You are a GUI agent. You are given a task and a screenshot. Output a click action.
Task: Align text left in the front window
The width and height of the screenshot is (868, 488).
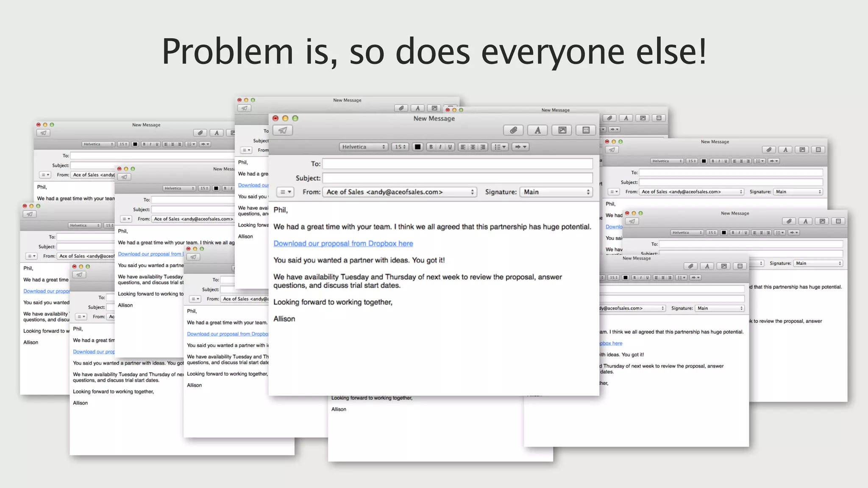[x=463, y=147]
